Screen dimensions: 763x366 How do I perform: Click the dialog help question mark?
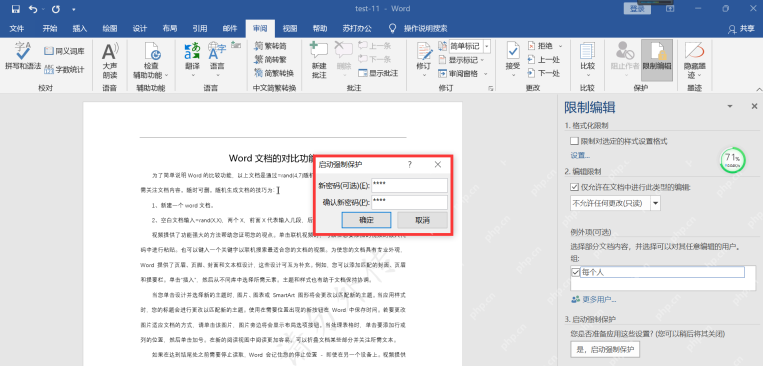[410, 165]
